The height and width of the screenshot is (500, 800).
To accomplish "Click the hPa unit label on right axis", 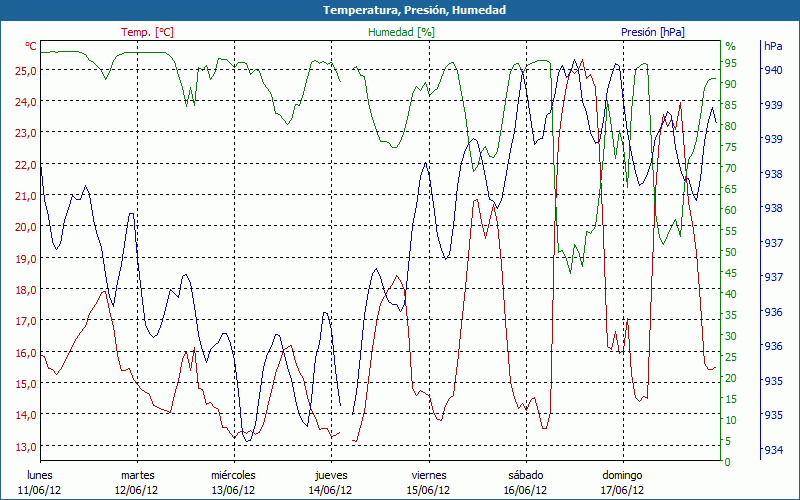I will tap(773, 47).
